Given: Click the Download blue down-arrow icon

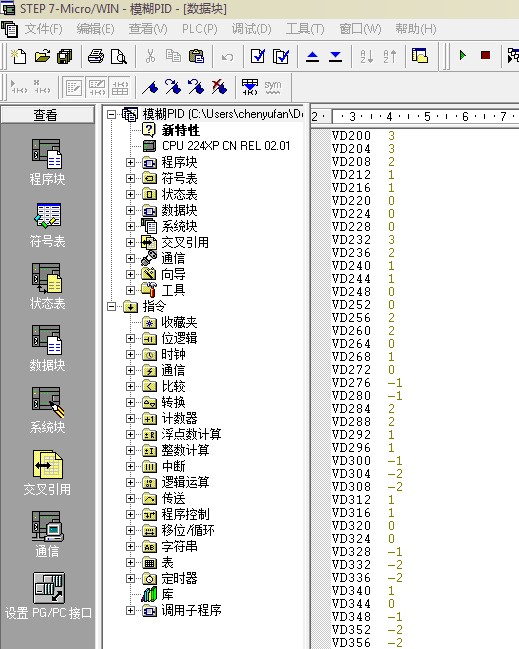Looking at the screenshot, I should [336, 56].
